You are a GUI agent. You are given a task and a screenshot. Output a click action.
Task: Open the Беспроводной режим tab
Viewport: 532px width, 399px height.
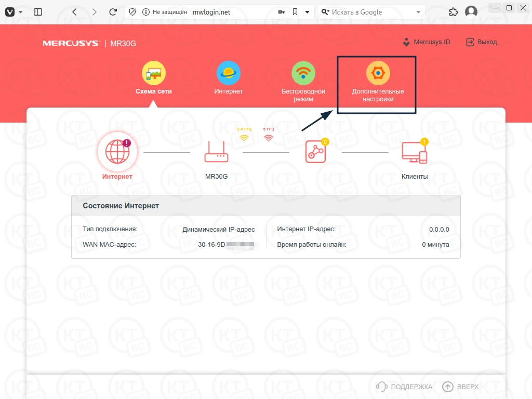pyautogui.click(x=303, y=82)
